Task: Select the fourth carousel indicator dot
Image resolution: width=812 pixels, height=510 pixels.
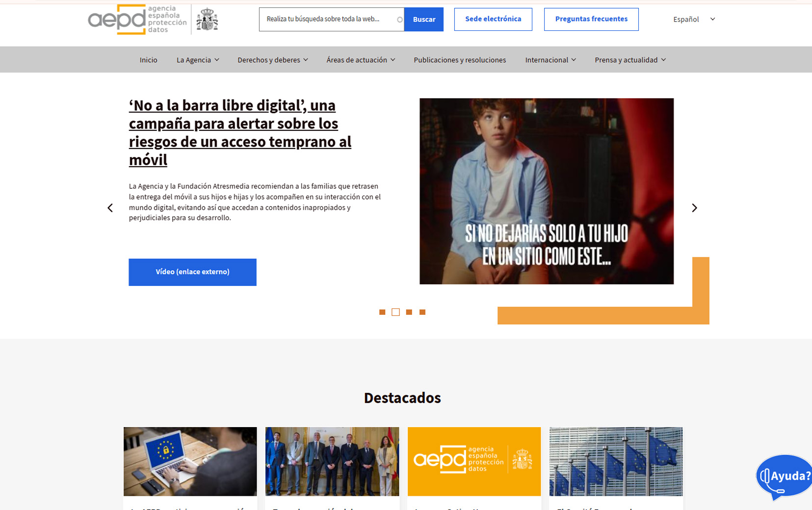Action: coord(422,312)
